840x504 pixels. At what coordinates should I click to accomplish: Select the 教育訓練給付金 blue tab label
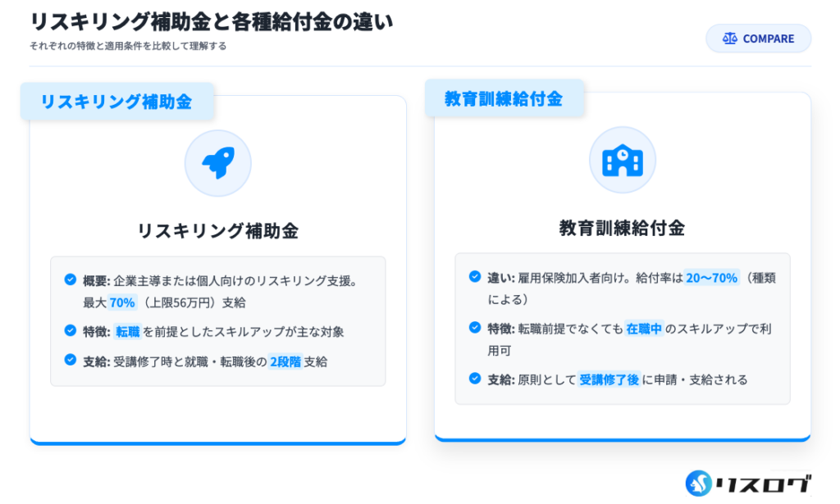point(504,98)
